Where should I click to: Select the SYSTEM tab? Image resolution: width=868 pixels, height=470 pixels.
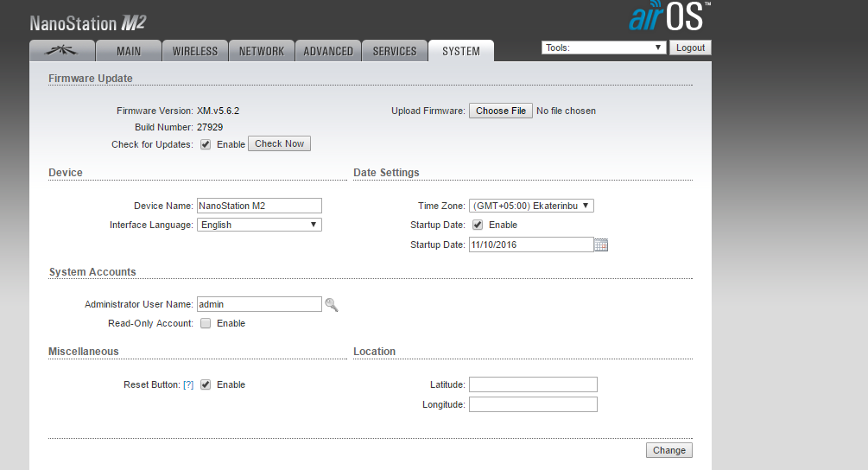pyautogui.click(x=461, y=51)
